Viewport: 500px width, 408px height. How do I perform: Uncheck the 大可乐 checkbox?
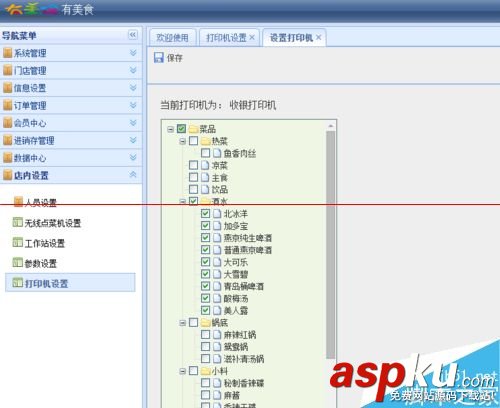pos(205,262)
